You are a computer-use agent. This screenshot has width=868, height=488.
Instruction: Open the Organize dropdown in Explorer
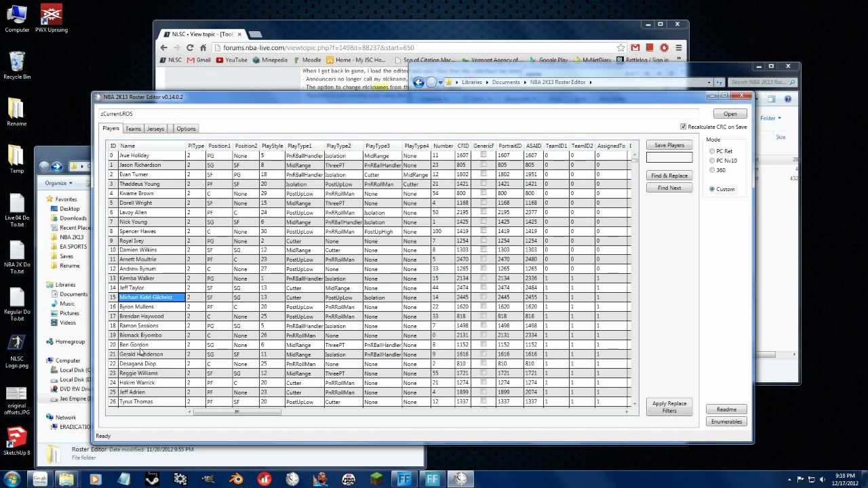pos(59,183)
